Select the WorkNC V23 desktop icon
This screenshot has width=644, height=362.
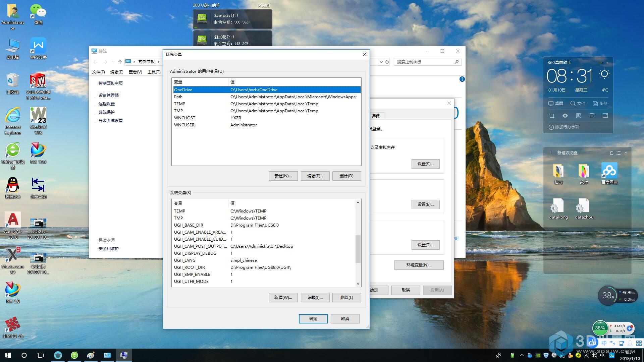tap(38, 121)
